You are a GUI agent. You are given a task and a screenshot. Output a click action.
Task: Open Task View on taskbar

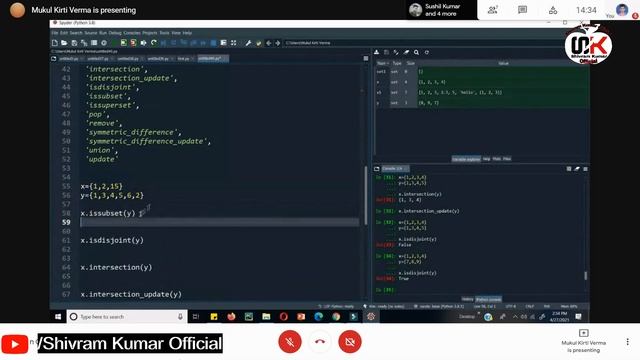[x=196, y=317]
